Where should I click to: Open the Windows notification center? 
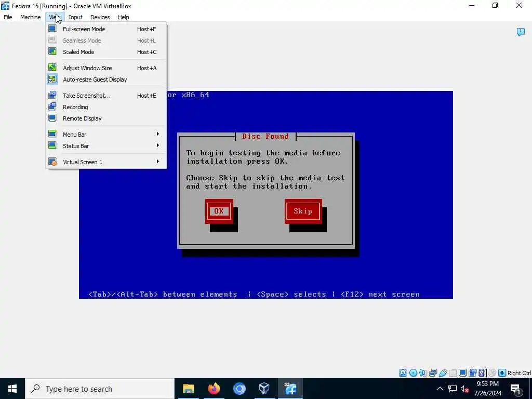516,389
